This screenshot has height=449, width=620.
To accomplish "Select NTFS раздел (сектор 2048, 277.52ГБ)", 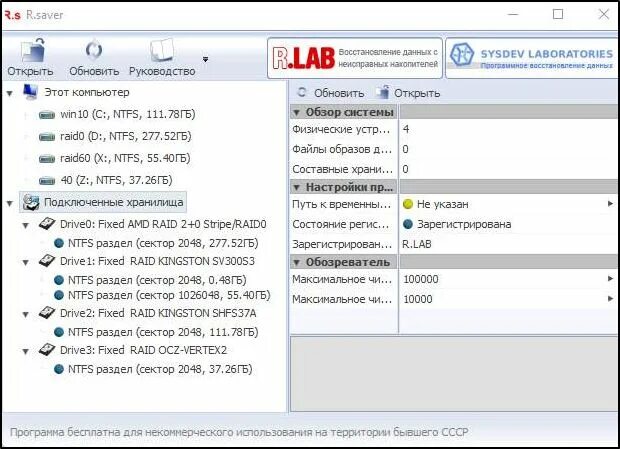I will click(x=163, y=243).
